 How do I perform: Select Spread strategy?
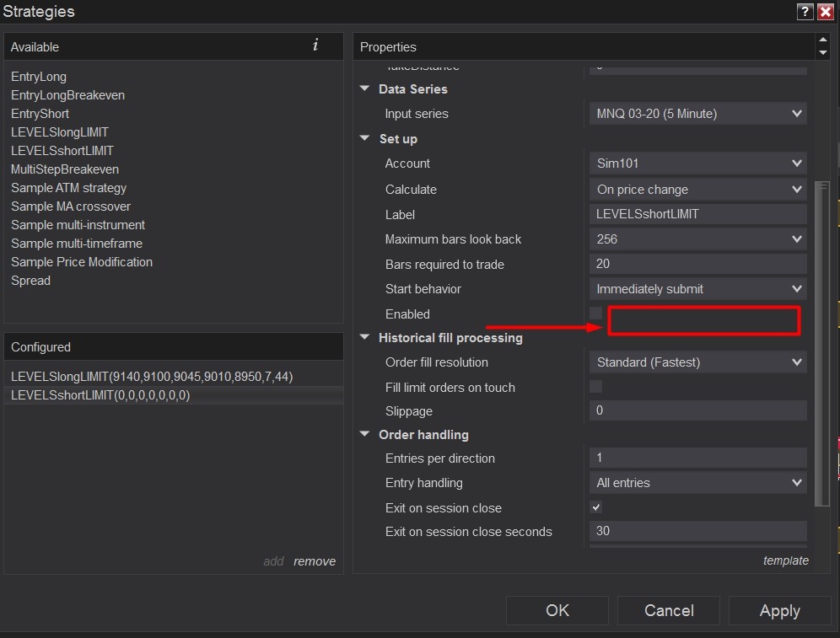point(30,281)
